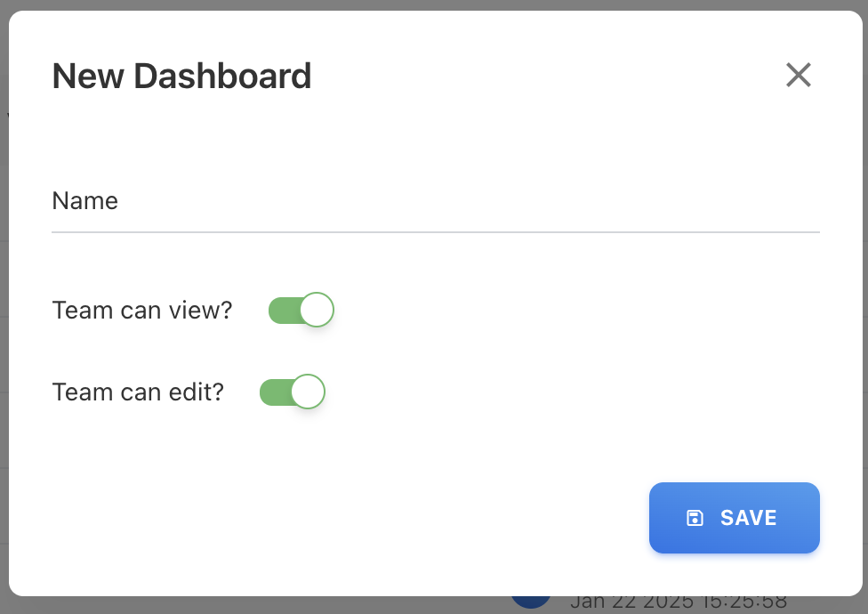Turn off the "Team can edit?" switch

click(x=292, y=392)
